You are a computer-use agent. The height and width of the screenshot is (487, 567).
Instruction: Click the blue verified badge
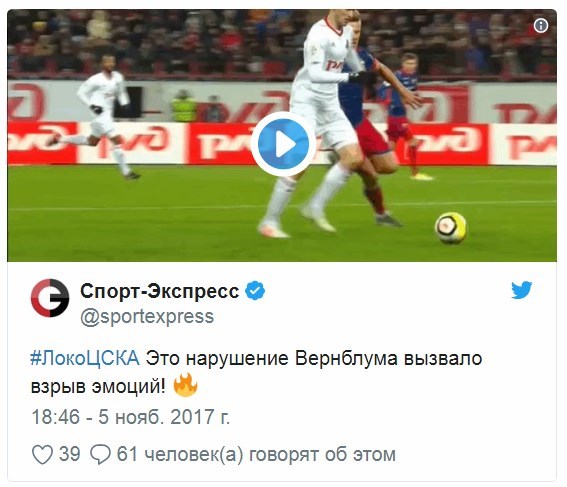[255, 291]
